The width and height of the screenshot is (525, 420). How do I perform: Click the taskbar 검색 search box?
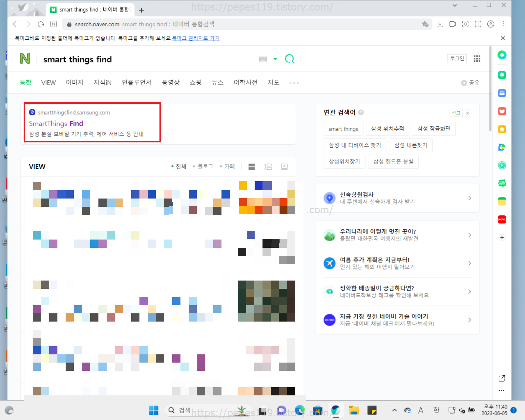coord(208,410)
